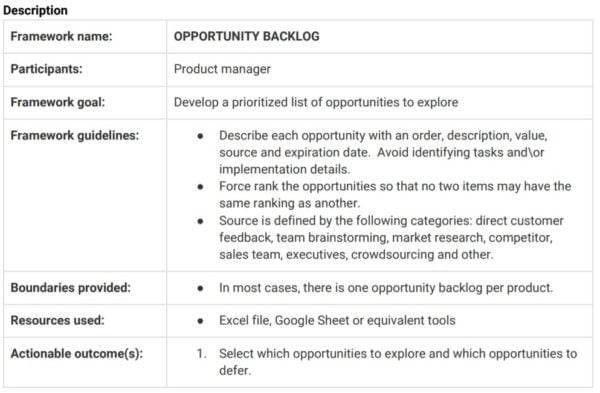Click the first guideline bullet about describing opportunities
600x393 pixels.
coord(383,152)
